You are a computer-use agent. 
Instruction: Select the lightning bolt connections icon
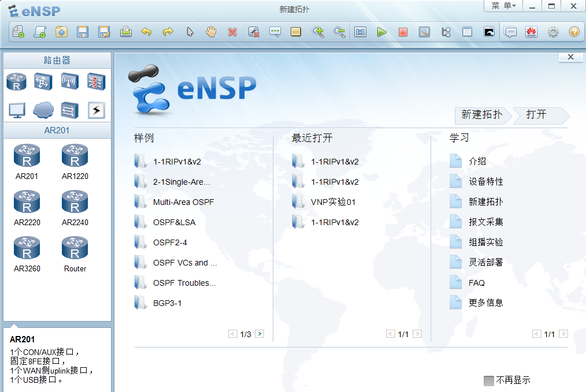(97, 110)
